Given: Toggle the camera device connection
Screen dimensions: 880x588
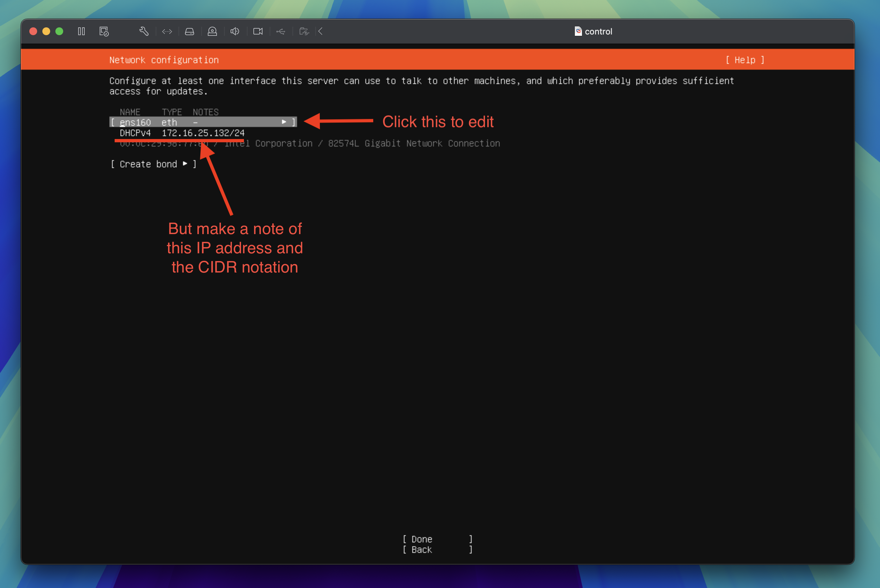Looking at the screenshot, I should click(x=258, y=31).
